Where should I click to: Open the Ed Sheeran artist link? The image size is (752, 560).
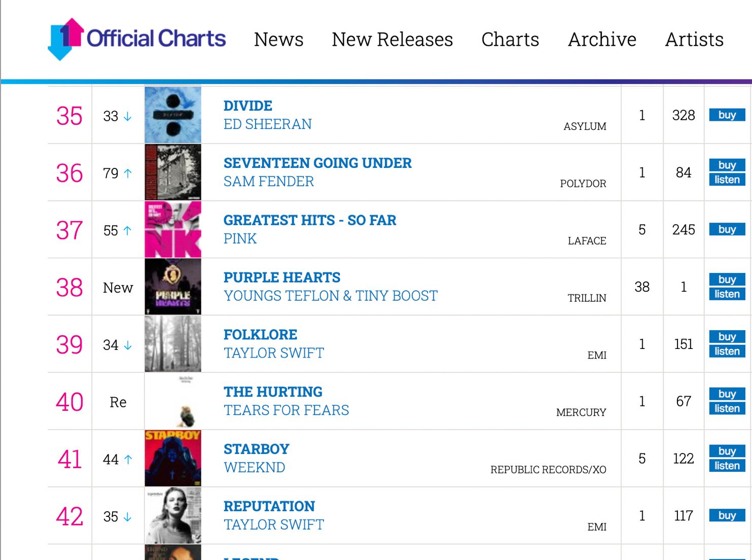point(268,124)
